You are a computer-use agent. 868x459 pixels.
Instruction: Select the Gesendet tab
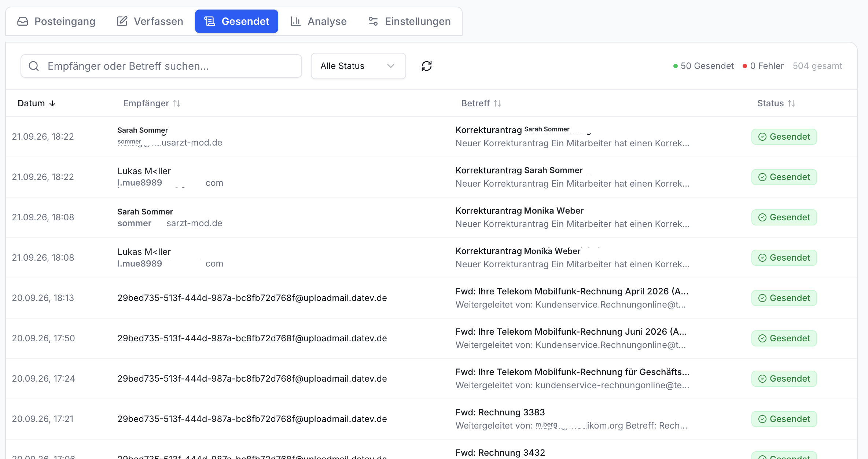(x=236, y=21)
